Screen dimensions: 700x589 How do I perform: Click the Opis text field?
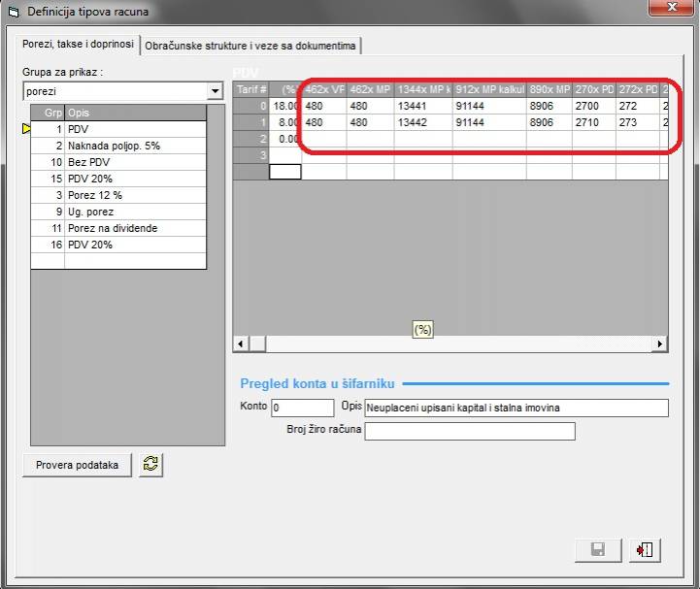coord(516,408)
